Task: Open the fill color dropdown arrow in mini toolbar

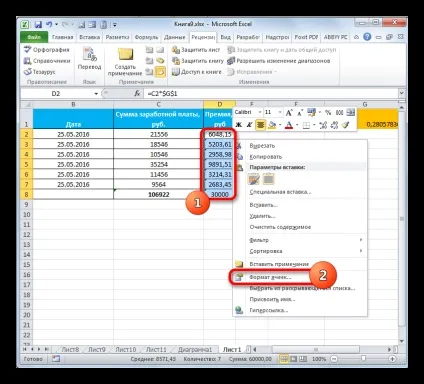Action: (x=280, y=125)
